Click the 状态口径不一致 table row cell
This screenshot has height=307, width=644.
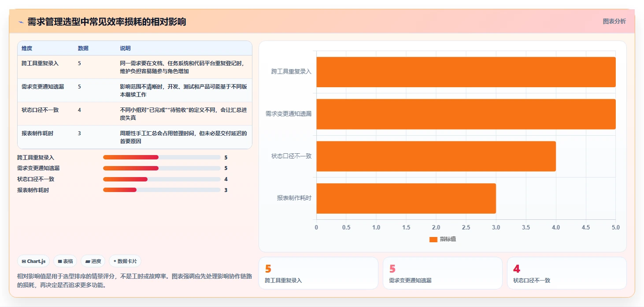tap(40, 110)
